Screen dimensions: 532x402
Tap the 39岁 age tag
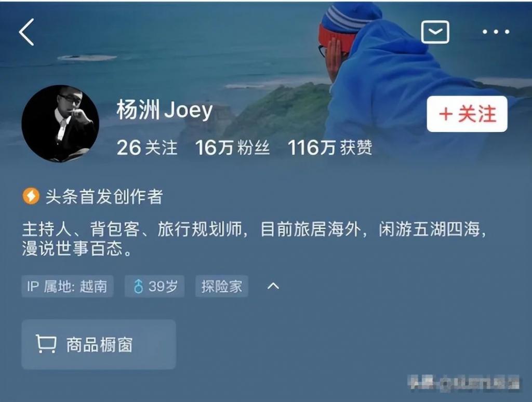[x=154, y=286]
